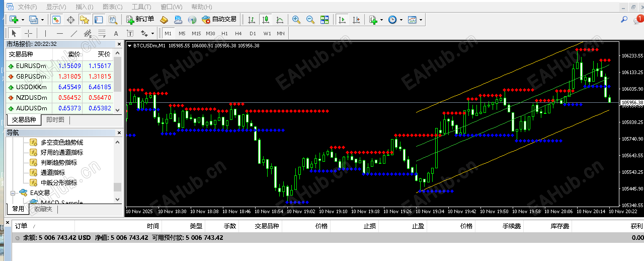The height and width of the screenshot is (261, 644).
Task: Expand the new chart dropdown arrow
Action: point(23,20)
